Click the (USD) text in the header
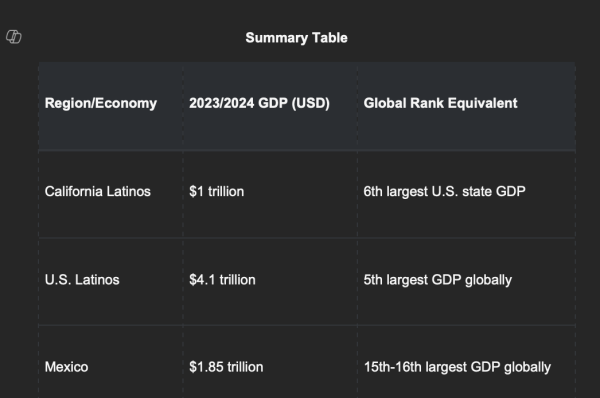This screenshot has height=398, width=600. click(x=310, y=103)
